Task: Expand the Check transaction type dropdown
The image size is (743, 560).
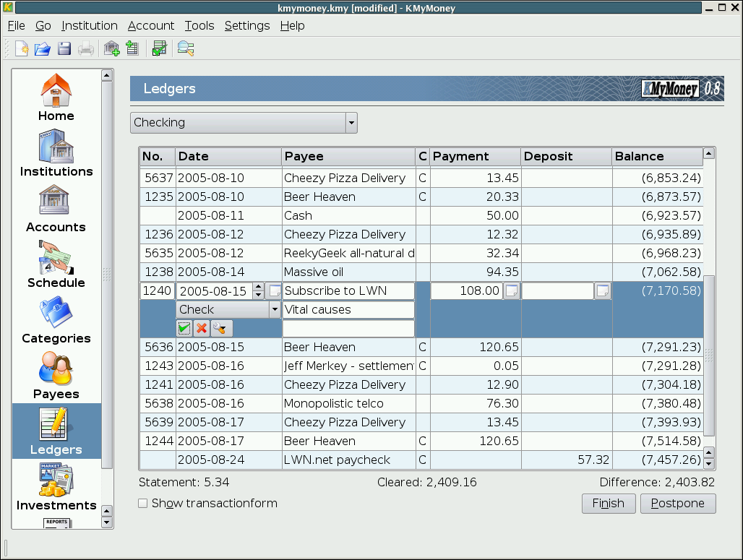Action: pos(275,309)
